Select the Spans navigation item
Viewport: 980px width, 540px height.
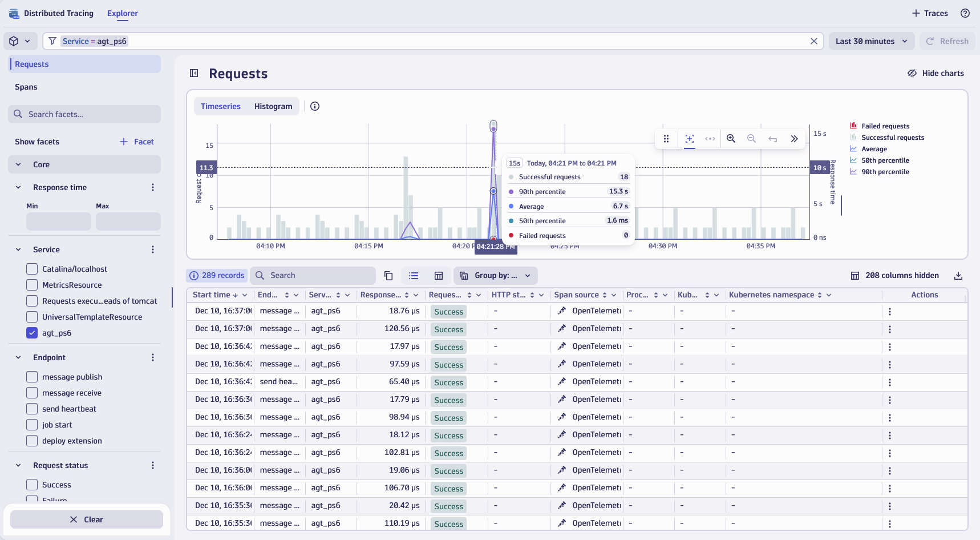(x=84, y=87)
